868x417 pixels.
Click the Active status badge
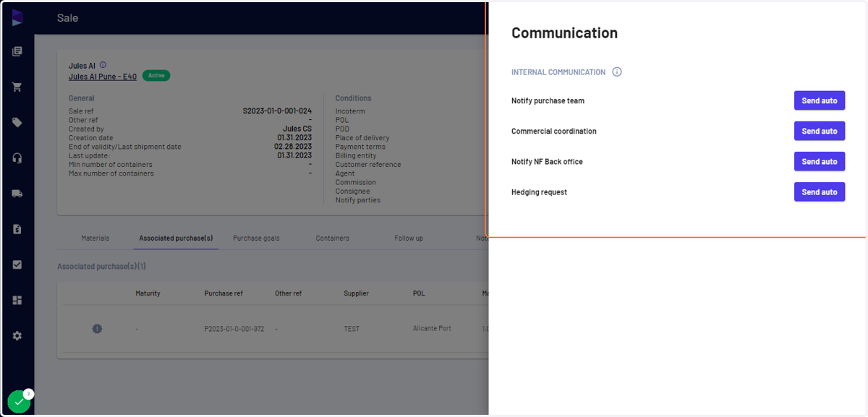click(x=156, y=75)
